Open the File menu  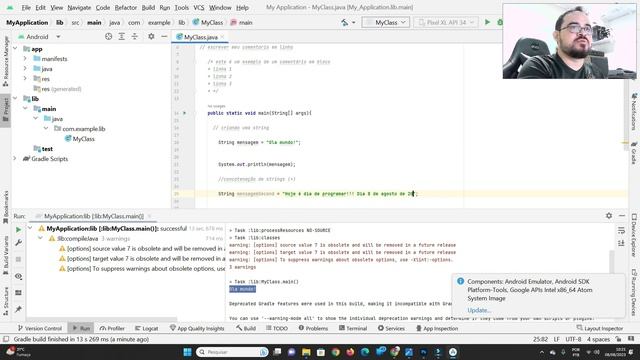pos(26,8)
